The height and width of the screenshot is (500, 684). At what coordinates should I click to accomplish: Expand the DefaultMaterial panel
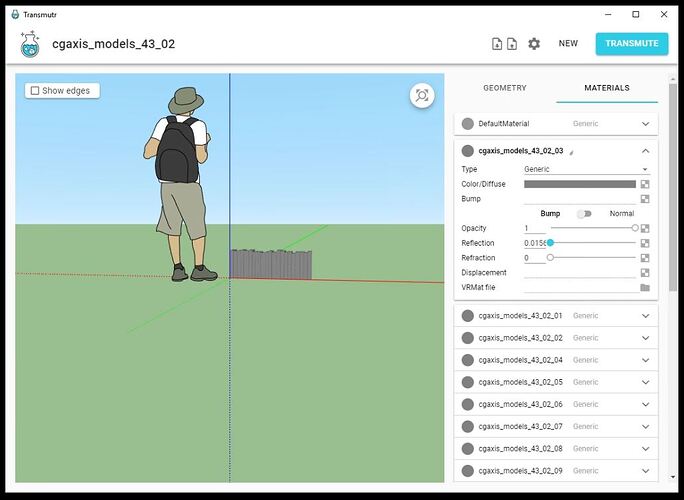[646, 124]
